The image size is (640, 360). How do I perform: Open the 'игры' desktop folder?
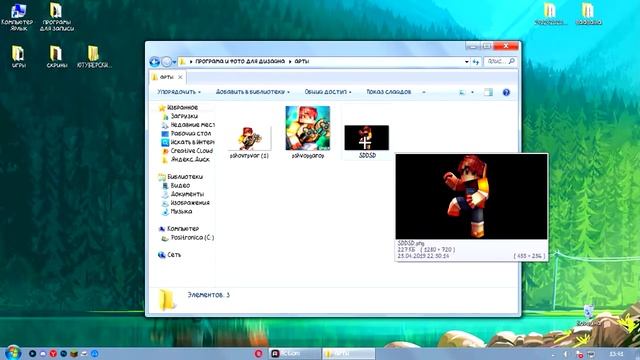click(18, 56)
